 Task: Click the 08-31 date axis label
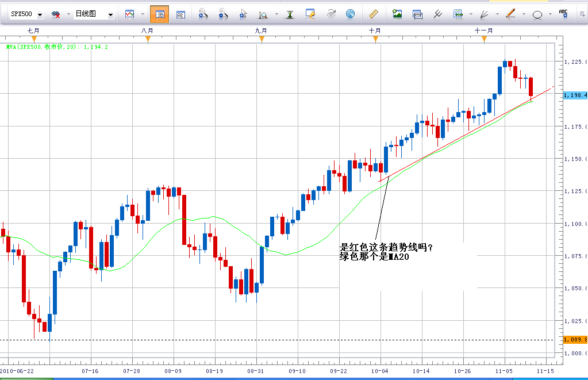tap(255, 371)
